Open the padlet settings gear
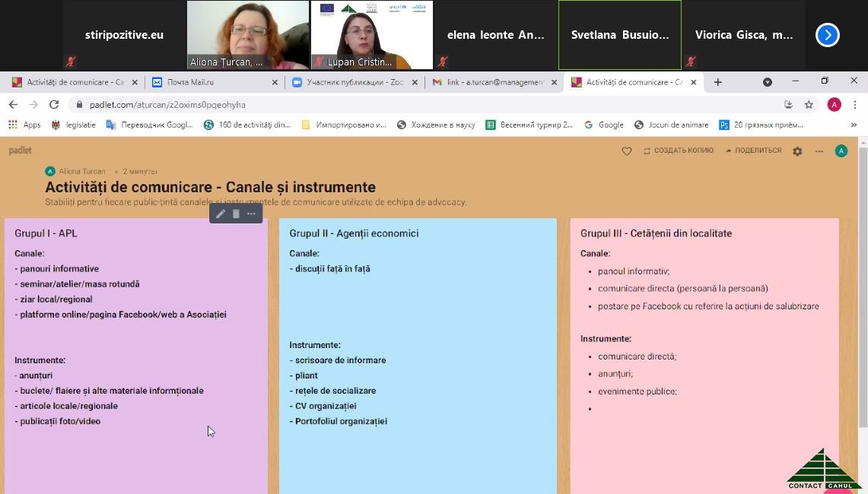868x494 pixels. [797, 151]
